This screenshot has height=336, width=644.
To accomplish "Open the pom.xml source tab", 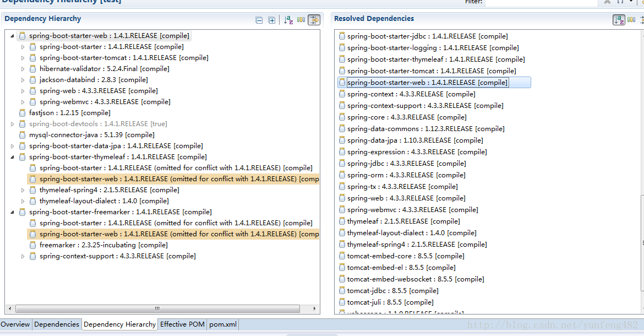I will click(222, 324).
